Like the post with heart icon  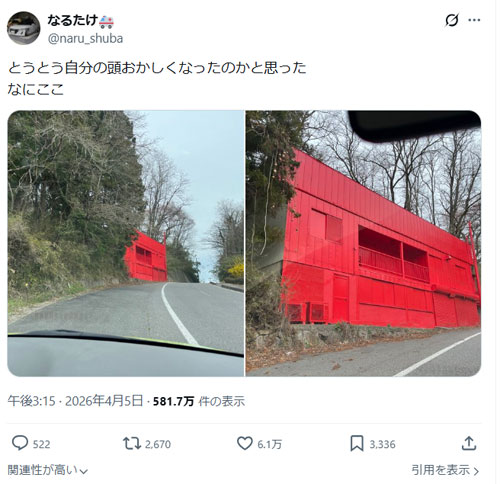pos(245,444)
